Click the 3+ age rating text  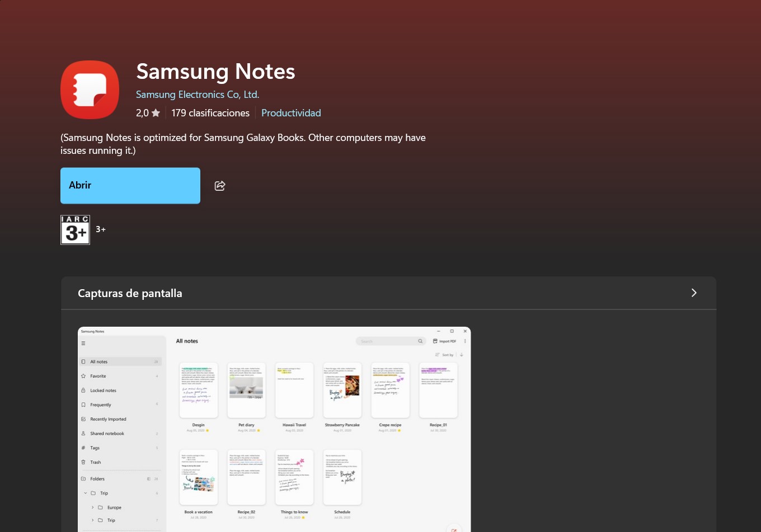point(101,229)
